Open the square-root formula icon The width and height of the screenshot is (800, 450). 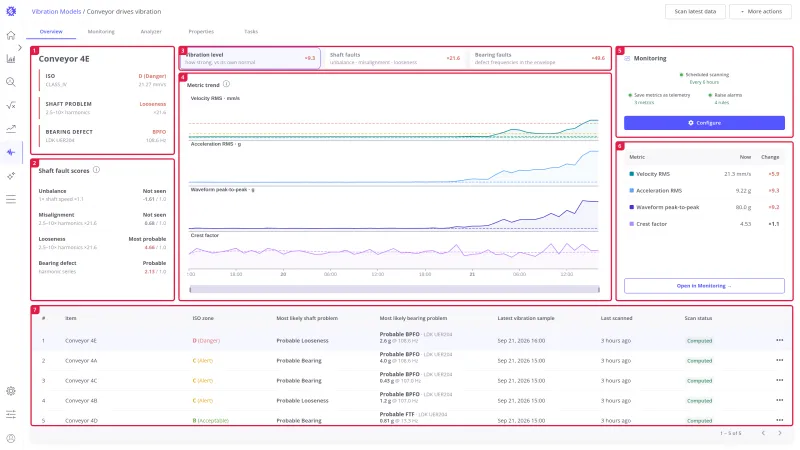point(11,106)
